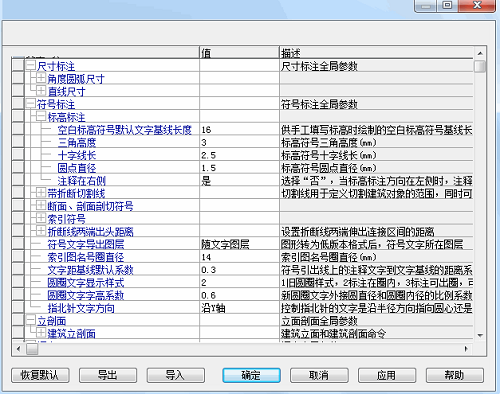This screenshot has height=394, width=500.
Task: Maximize the dialog window
Action: click(x=447, y=6)
